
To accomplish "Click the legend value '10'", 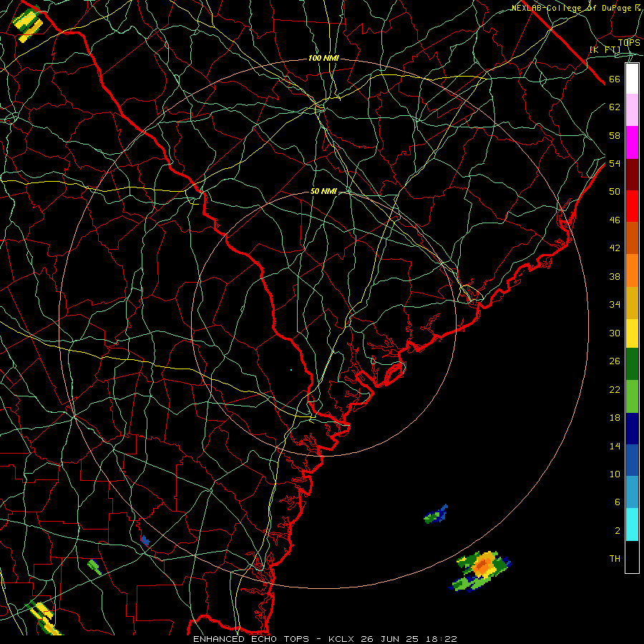I will click(615, 474).
